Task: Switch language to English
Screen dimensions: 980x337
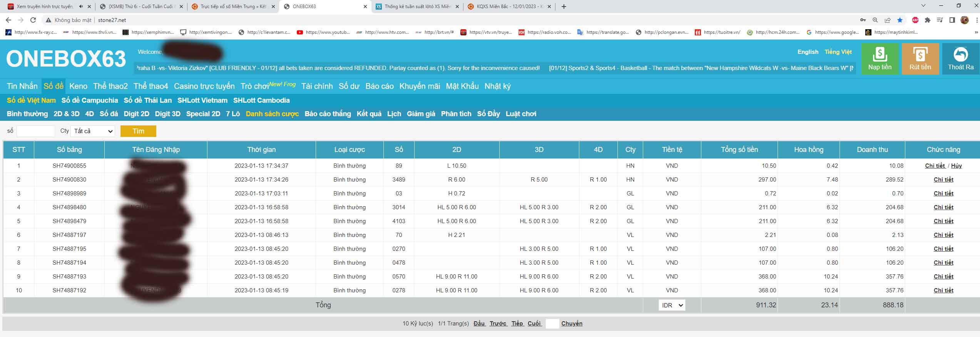Action: click(808, 52)
